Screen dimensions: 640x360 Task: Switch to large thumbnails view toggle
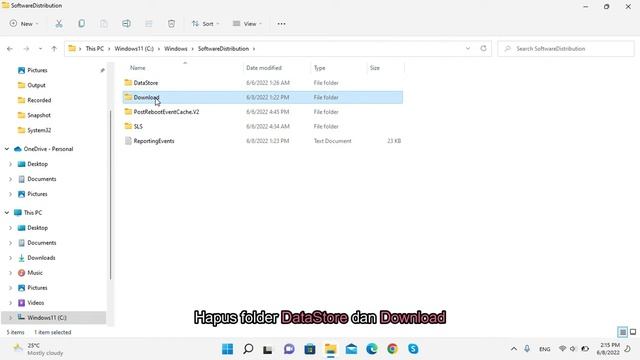point(633,332)
